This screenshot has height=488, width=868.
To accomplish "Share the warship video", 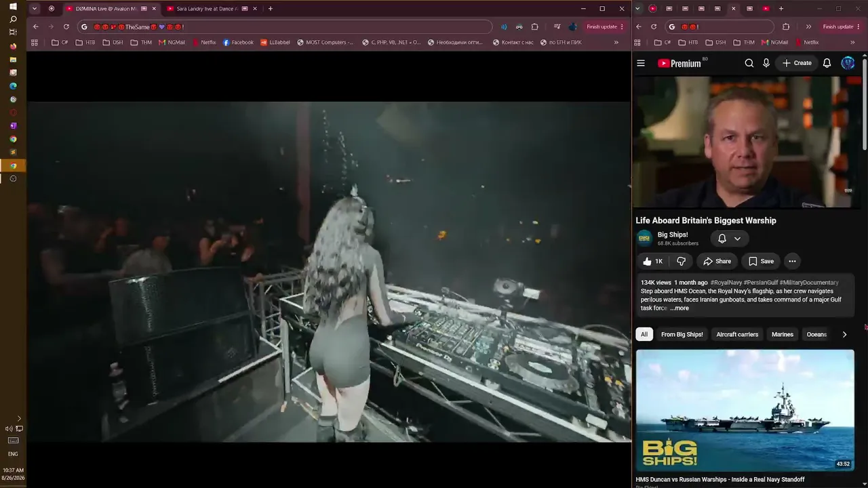I will click(x=717, y=261).
